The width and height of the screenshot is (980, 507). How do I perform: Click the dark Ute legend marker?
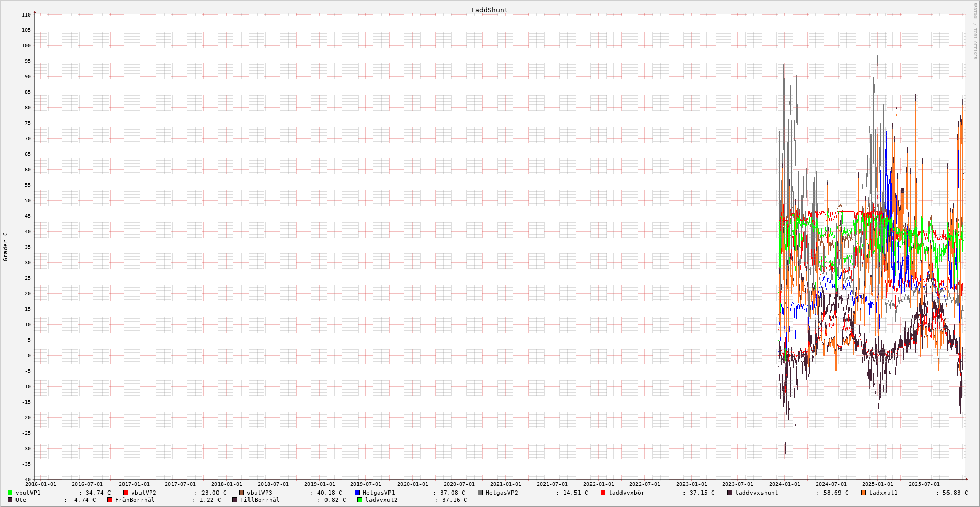[x=10, y=500]
